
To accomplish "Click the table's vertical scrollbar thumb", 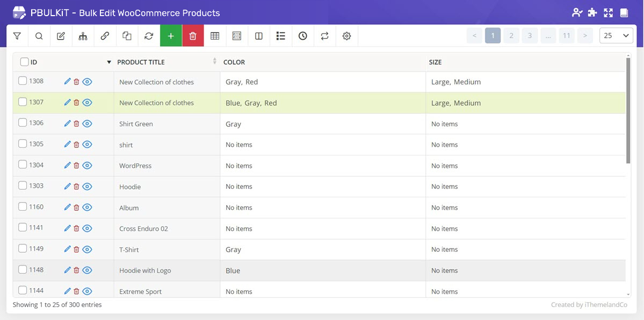I will (628, 110).
